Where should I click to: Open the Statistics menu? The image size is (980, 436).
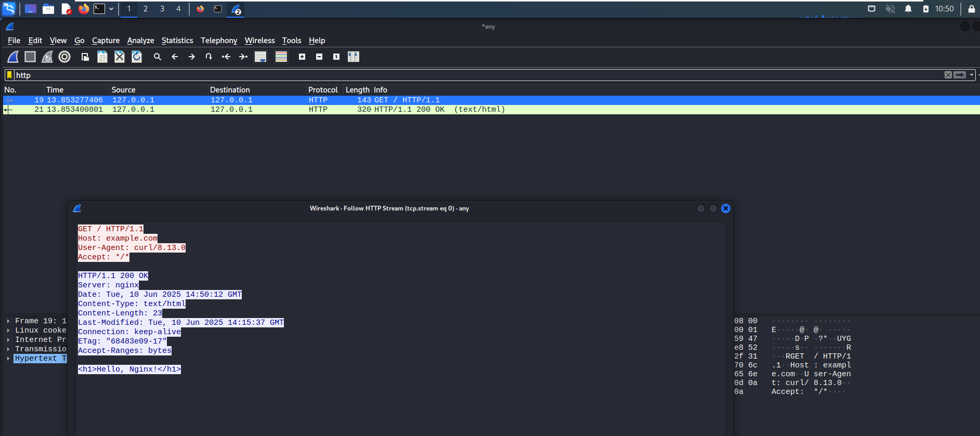coord(177,41)
